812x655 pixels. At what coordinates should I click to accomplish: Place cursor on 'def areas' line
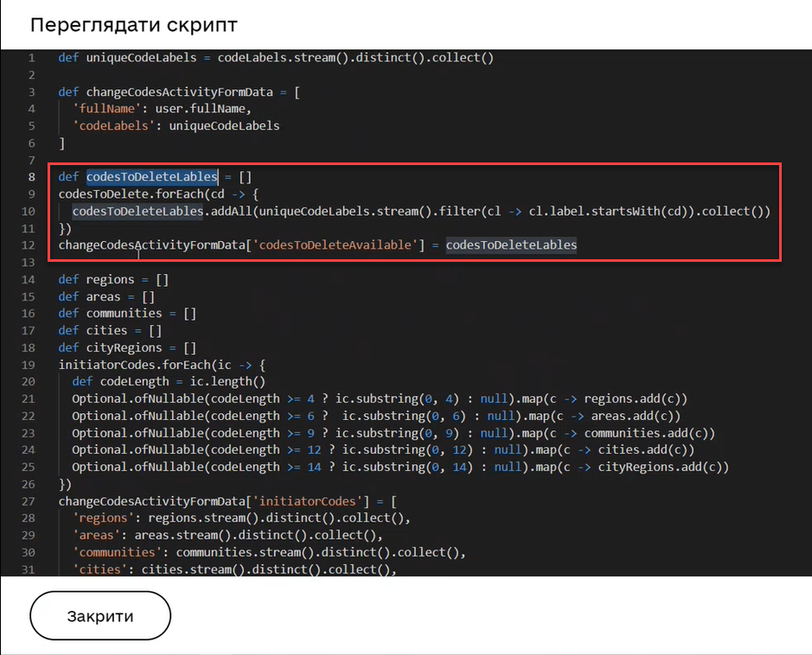click(103, 296)
